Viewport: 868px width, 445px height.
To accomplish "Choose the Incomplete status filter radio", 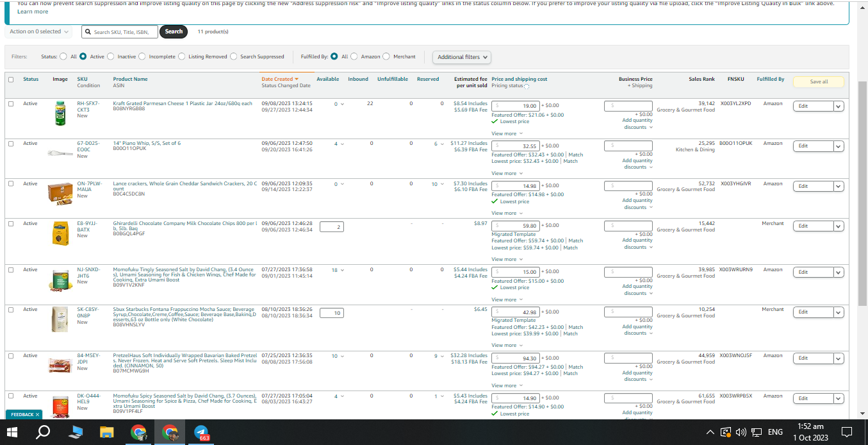I will point(142,56).
